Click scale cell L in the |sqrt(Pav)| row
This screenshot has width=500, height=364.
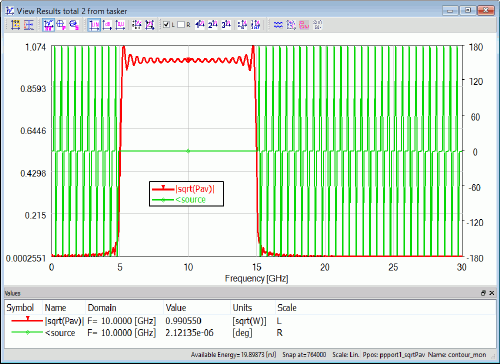(279, 321)
